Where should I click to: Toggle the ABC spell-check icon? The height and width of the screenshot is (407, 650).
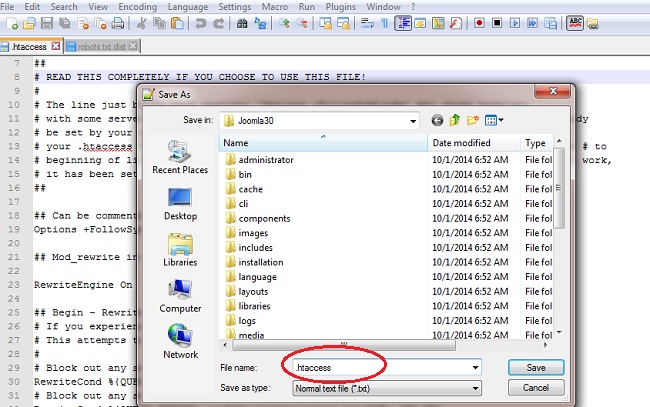pos(575,23)
